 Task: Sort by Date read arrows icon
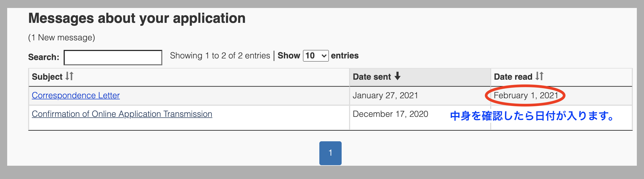pyautogui.click(x=539, y=76)
